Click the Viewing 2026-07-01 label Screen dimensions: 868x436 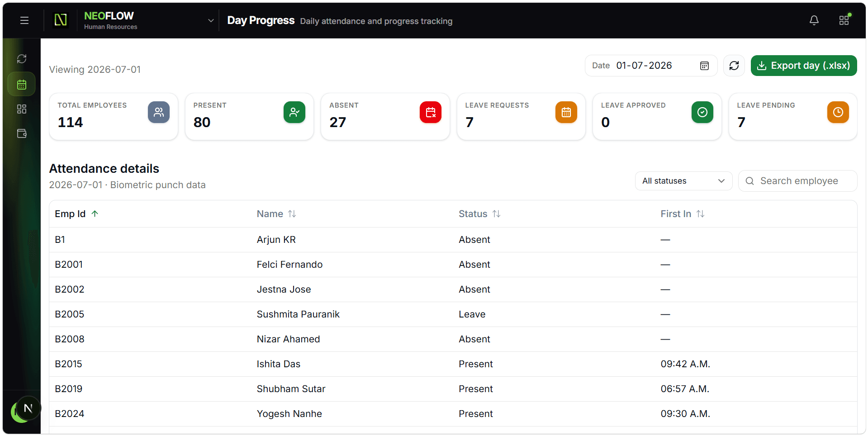coord(95,70)
